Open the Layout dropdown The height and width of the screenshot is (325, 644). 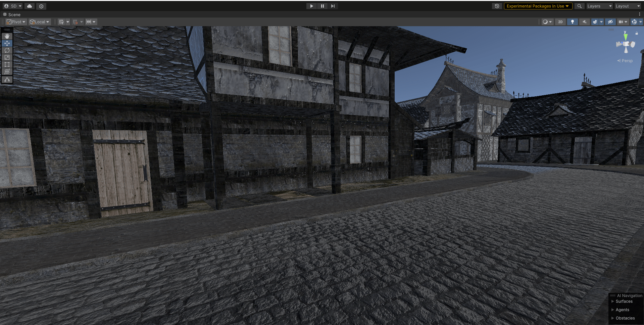pos(628,6)
